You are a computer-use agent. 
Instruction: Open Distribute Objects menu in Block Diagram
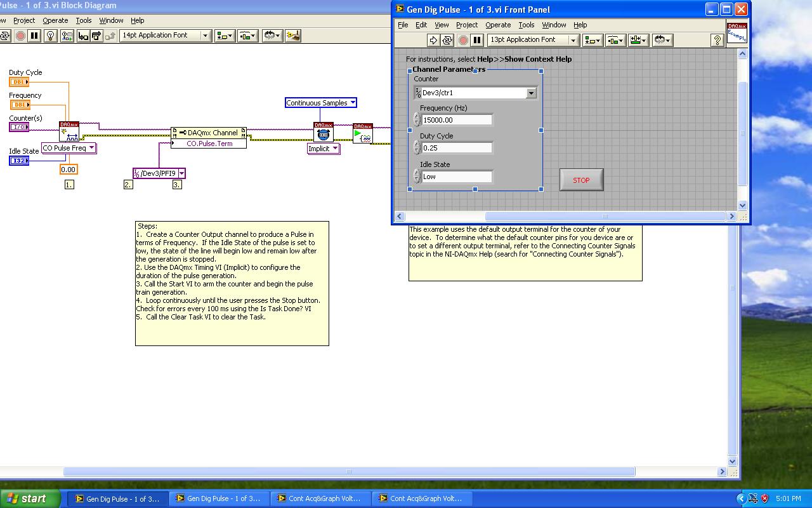click(x=247, y=36)
